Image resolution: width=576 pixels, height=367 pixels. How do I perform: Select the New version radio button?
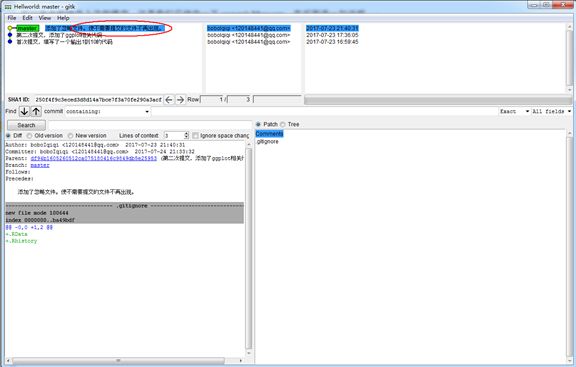[x=70, y=136]
